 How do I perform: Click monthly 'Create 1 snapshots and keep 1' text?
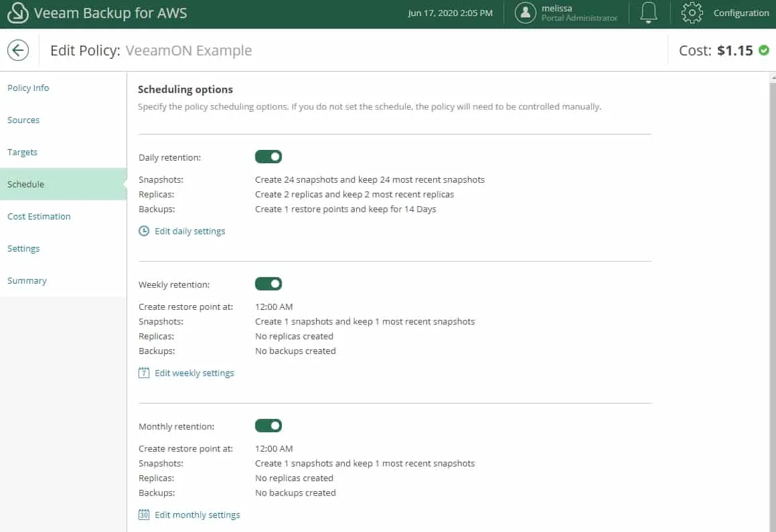[x=365, y=463]
